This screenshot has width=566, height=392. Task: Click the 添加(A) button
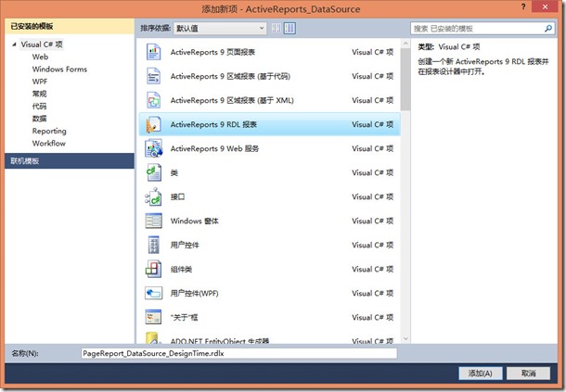point(480,373)
